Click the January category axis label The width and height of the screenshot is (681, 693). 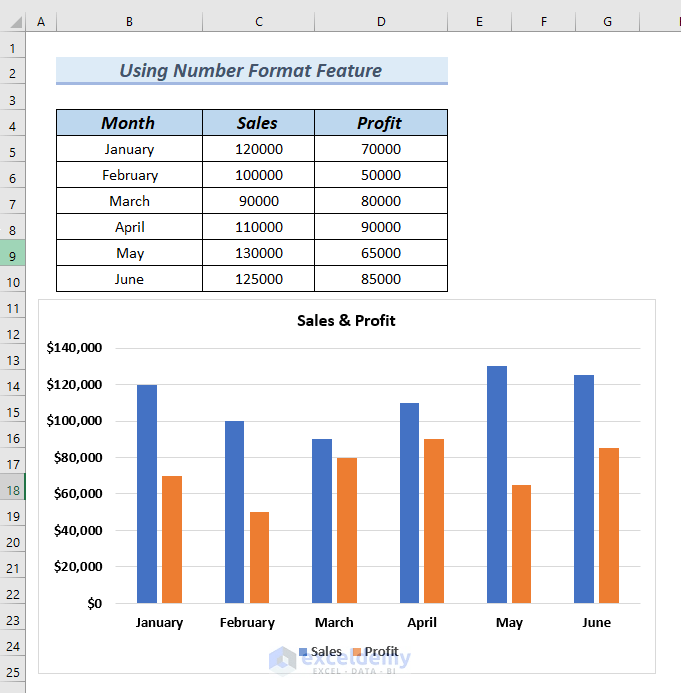pos(159,622)
